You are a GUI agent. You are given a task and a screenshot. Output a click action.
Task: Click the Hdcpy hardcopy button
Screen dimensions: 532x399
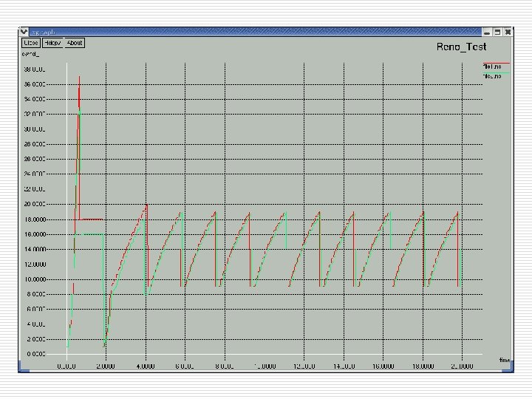click(x=52, y=43)
